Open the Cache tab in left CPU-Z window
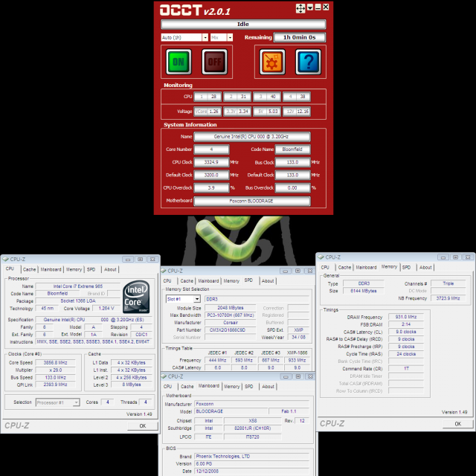 tap(29, 269)
